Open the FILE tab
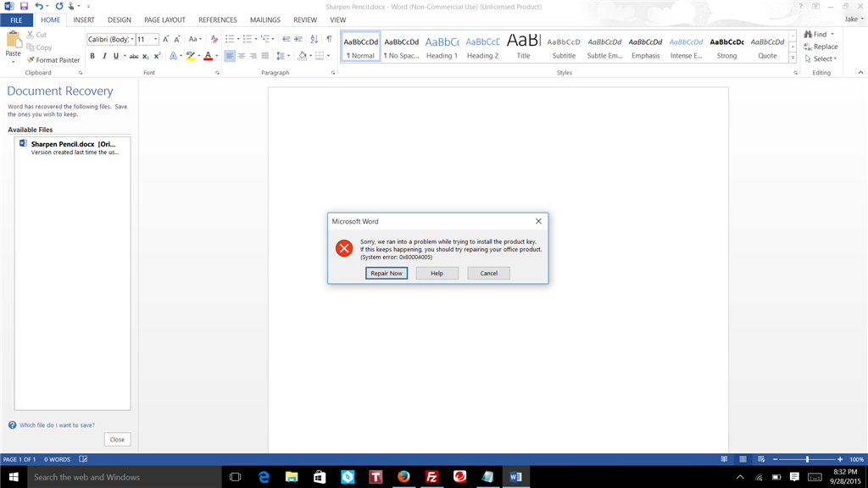The image size is (868, 488). pos(17,20)
